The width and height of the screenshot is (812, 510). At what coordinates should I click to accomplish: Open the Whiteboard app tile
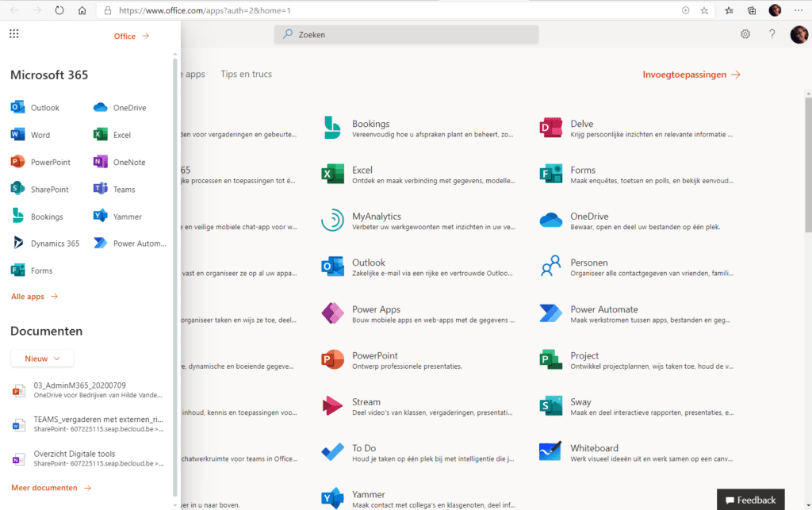click(637, 453)
